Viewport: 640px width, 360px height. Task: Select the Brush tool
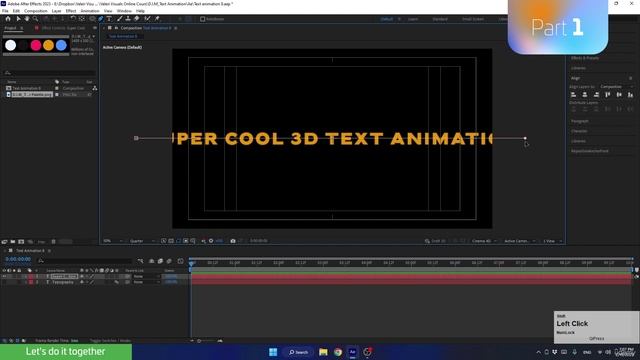(120, 19)
